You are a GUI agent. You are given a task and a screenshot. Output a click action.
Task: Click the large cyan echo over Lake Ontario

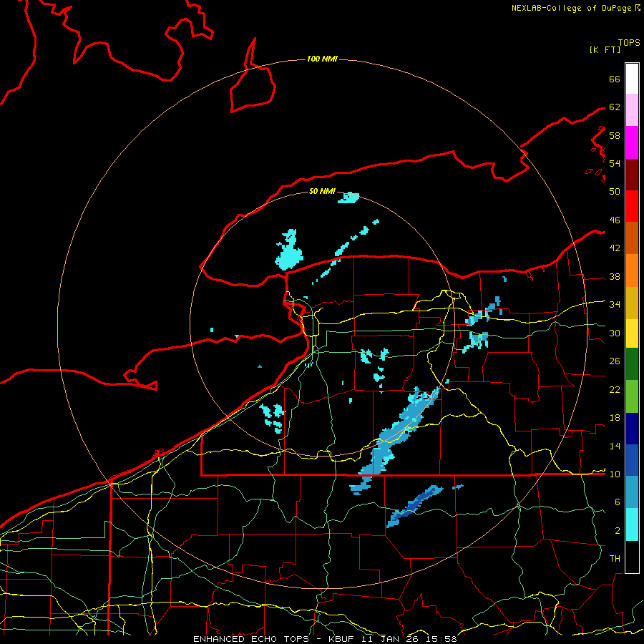[289, 250]
